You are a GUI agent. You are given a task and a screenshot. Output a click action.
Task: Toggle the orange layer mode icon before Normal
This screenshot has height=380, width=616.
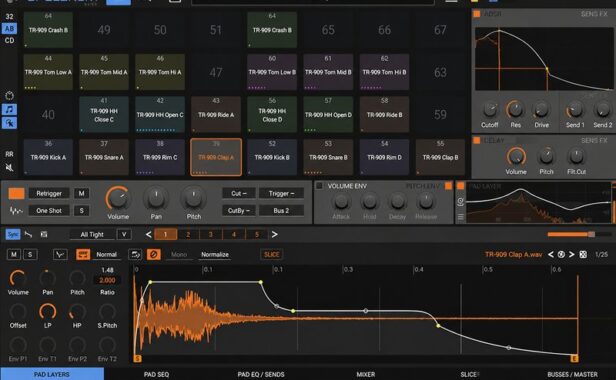(83, 255)
